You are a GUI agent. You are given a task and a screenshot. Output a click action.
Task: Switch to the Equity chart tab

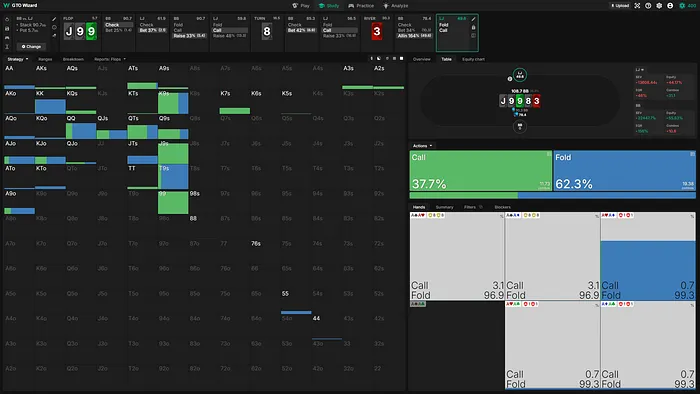pos(473,59)
